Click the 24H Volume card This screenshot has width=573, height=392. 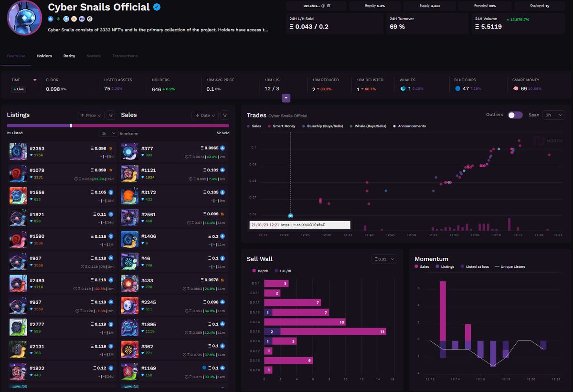coord(518,23)
